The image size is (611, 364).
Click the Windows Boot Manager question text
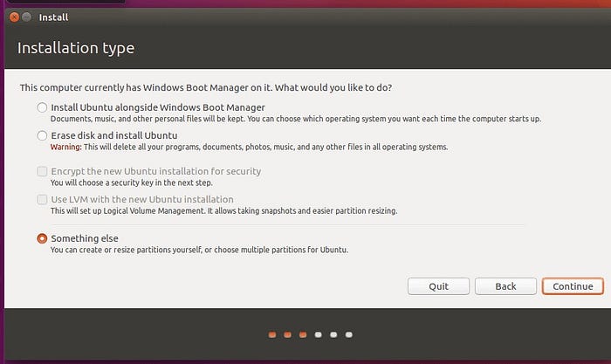pyautogui.click(x=206, y=87)
